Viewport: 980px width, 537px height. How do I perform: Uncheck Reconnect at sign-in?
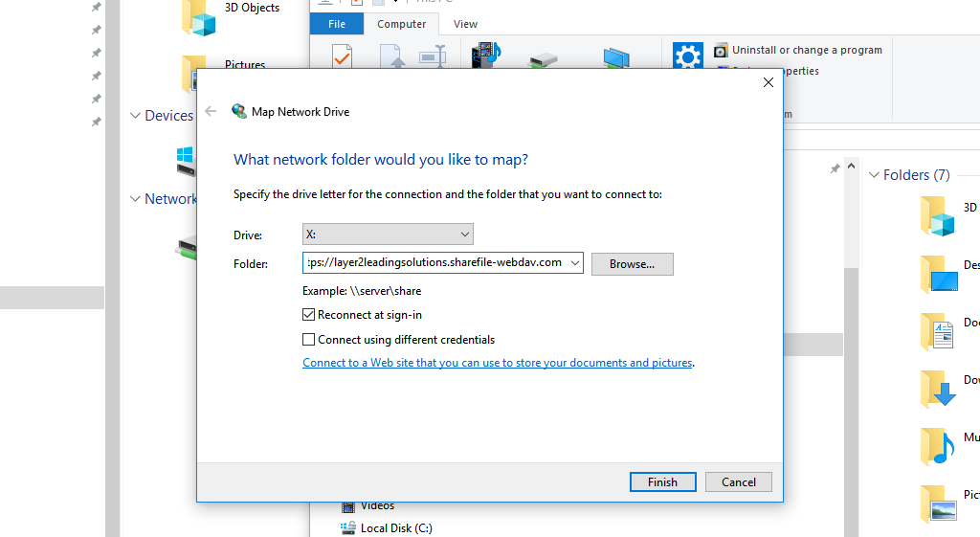[309, 315]
